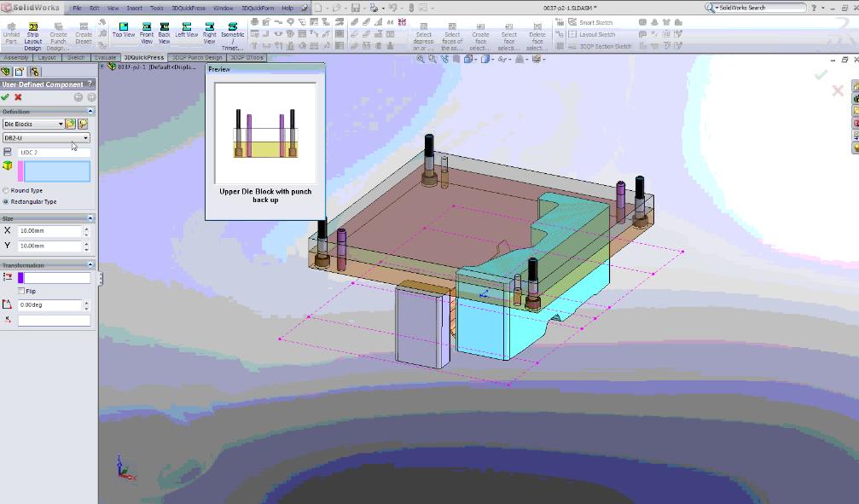Switch to Left View
Image resolution: width=859 pixels, height=504 pixels.
coord(186,30)
